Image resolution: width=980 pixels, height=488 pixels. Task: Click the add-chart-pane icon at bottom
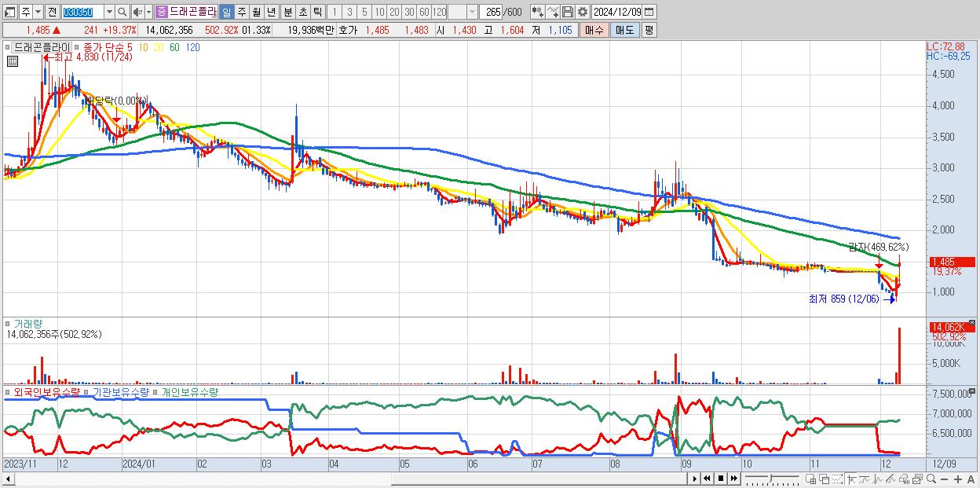(x=811, y=479)
